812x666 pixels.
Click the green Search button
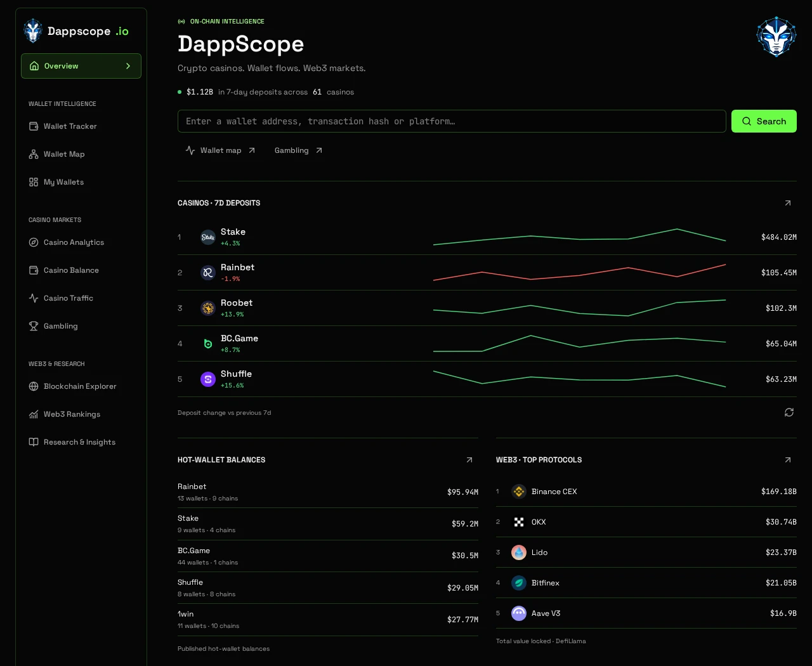pos(764,121)
